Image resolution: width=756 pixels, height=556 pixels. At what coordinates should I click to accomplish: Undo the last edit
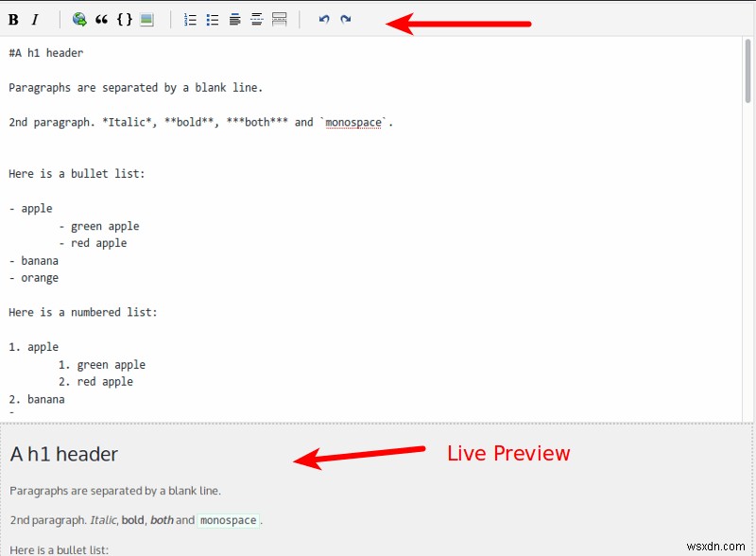(322, 19)
